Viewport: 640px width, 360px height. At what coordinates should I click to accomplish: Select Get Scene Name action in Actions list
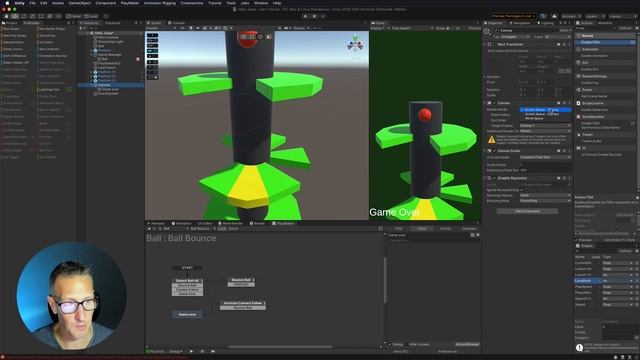point(594,96)
